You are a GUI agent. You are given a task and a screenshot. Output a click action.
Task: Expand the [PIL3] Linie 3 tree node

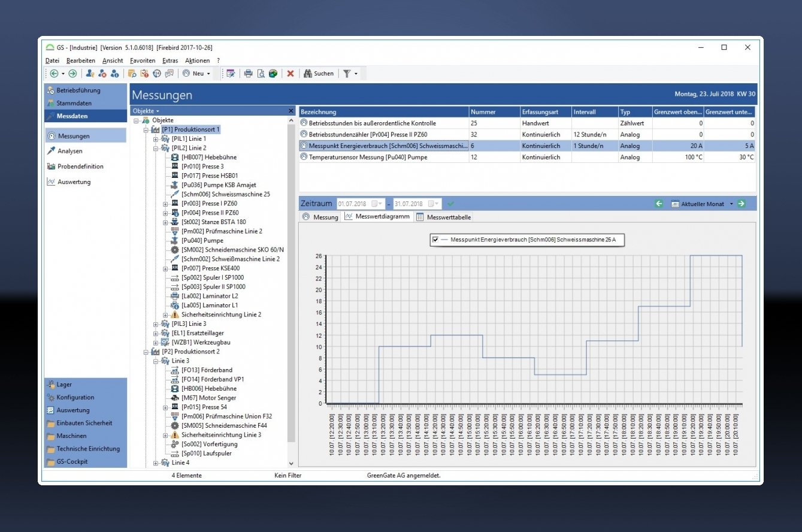pyautogui.click(x=156, y=324)
